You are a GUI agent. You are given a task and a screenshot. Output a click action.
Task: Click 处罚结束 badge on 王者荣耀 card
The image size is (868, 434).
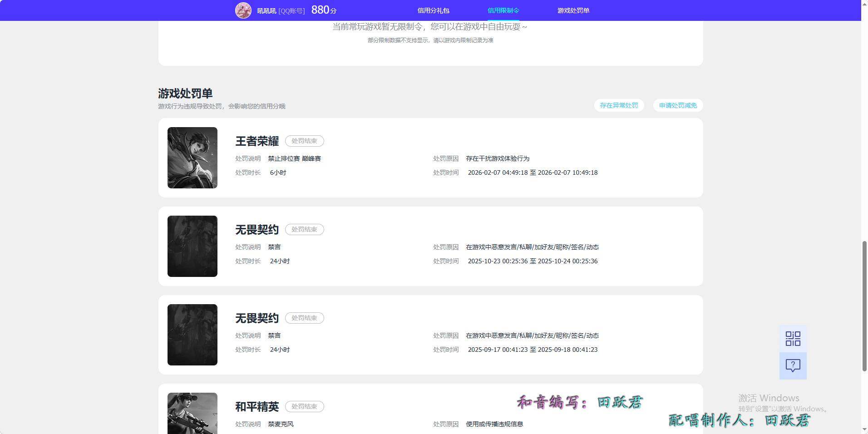pyautogui.click(x=304, y=141)
